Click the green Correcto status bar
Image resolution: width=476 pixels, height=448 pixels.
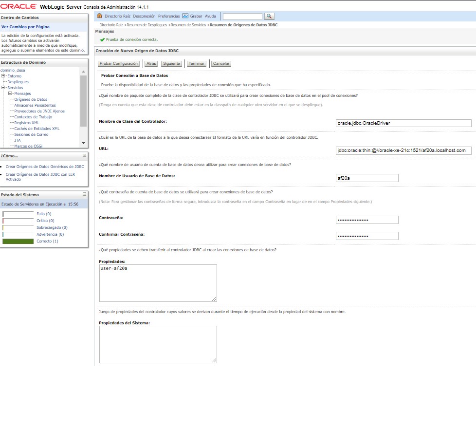click(18, 241)
